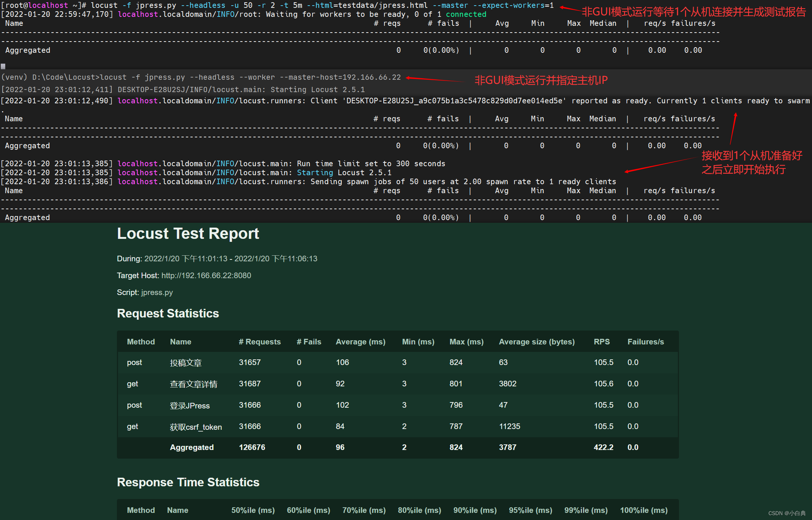The width and height of the screenshot is (812, 520).
Task: Click the 99%ile (ms) column header
Action: click(586, 510)
